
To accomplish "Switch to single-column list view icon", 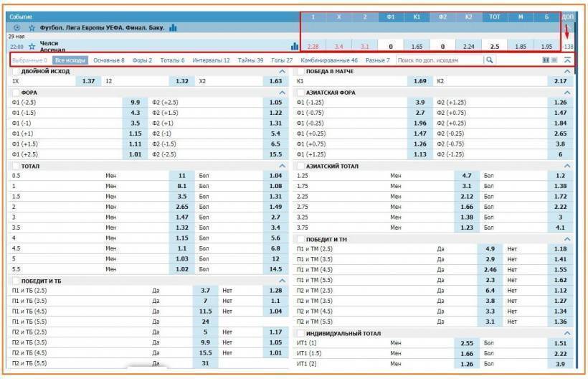I will [x=554, y=60].
